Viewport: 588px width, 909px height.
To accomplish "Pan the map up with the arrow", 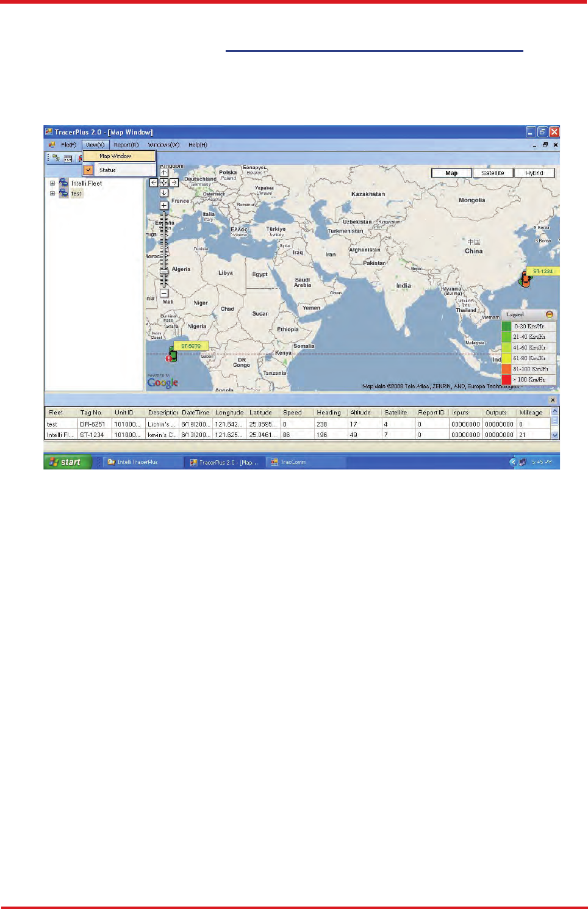I will pos(163,173).
